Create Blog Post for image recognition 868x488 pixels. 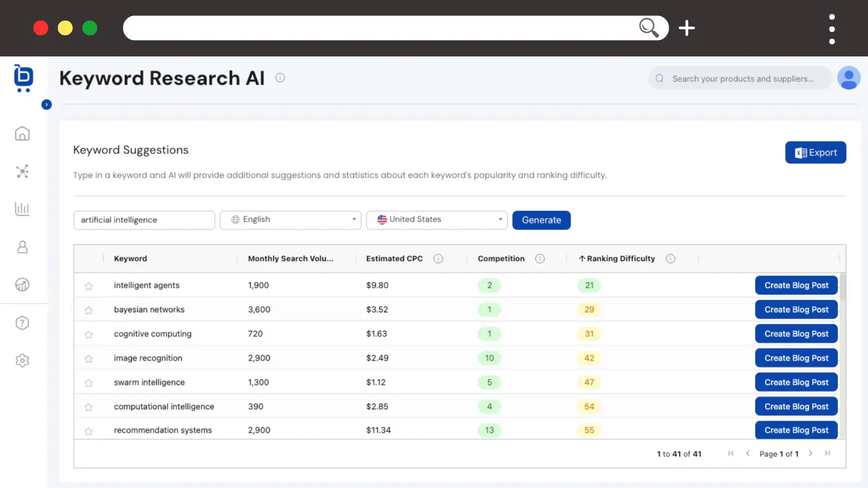click(x=796, y=358)
